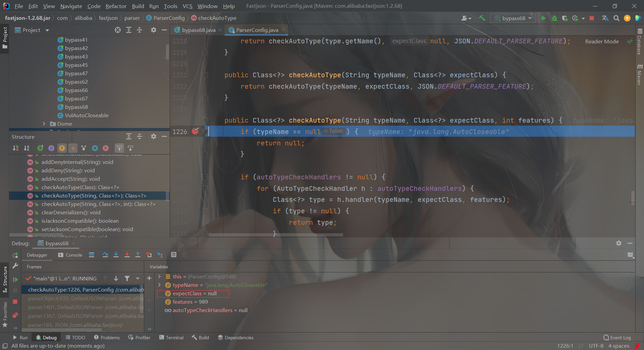Image resolution: width=644 pixels, height=350 pixels.
Task: Collapse all nodes in Structure panel header
Action: 140,136
